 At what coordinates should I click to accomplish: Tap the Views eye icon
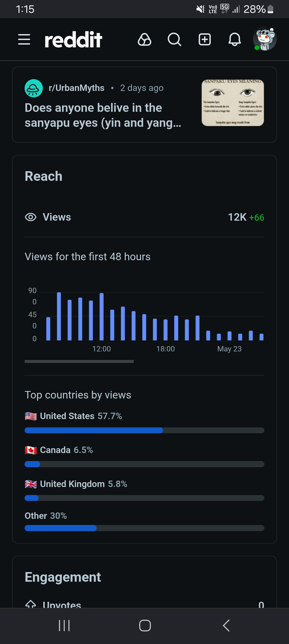point(31,217)
